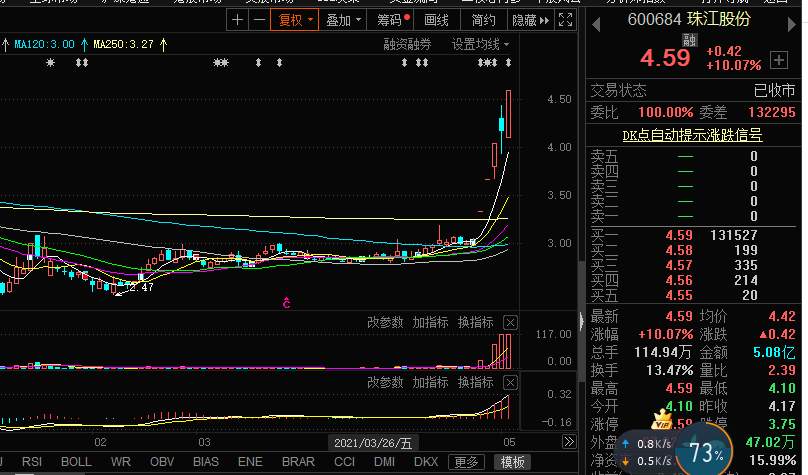Open DK点自动提示涨跌信号 link
Image resolution: width=808 pixels, height=475 pixels.
(x=692, y=135)
